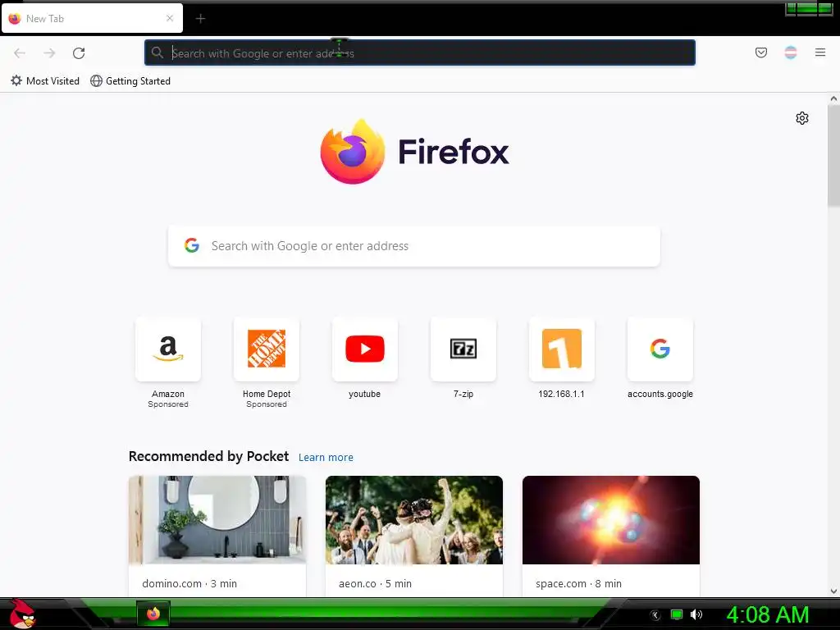
Task: Reload the current page
Action: 79,53
